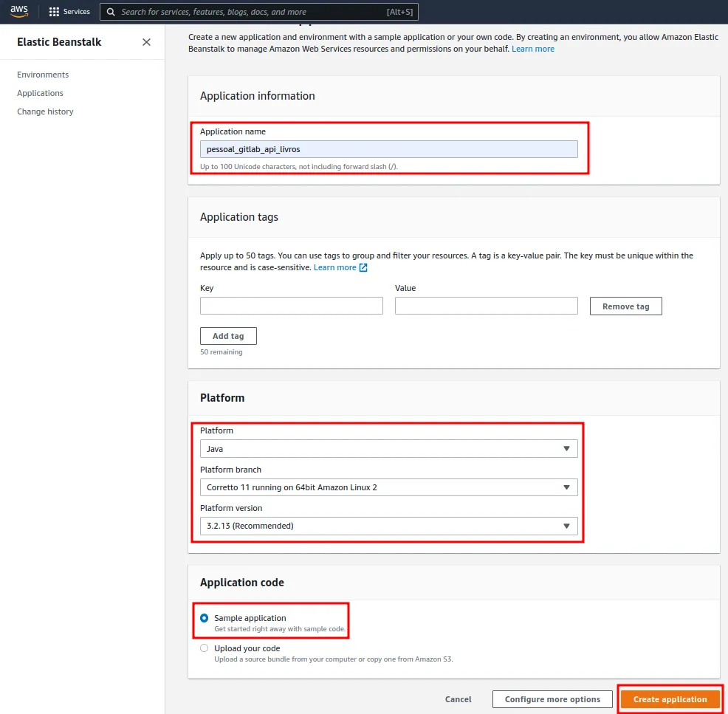
Task: Open the Platform version dropdown
Action: [x=388, y=526]
